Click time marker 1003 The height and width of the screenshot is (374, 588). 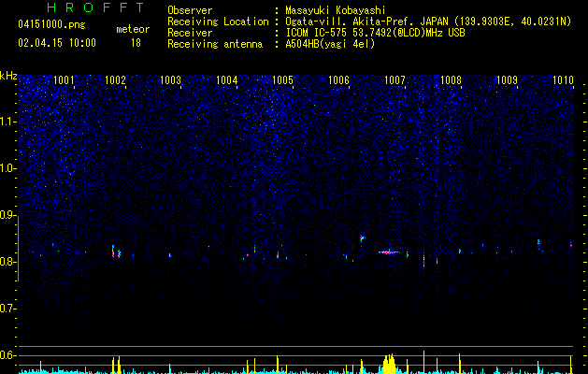(171, 80)
